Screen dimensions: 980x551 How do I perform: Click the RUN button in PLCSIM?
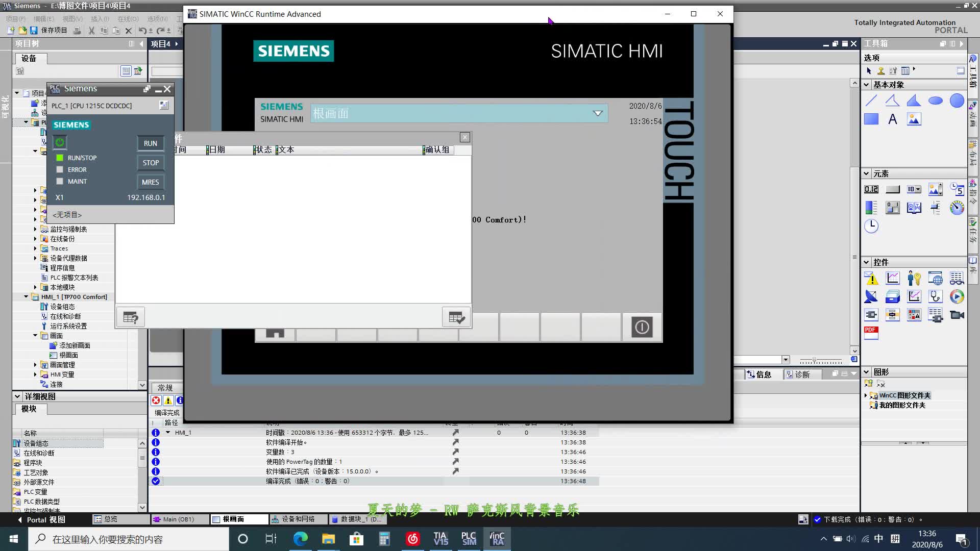151,143
